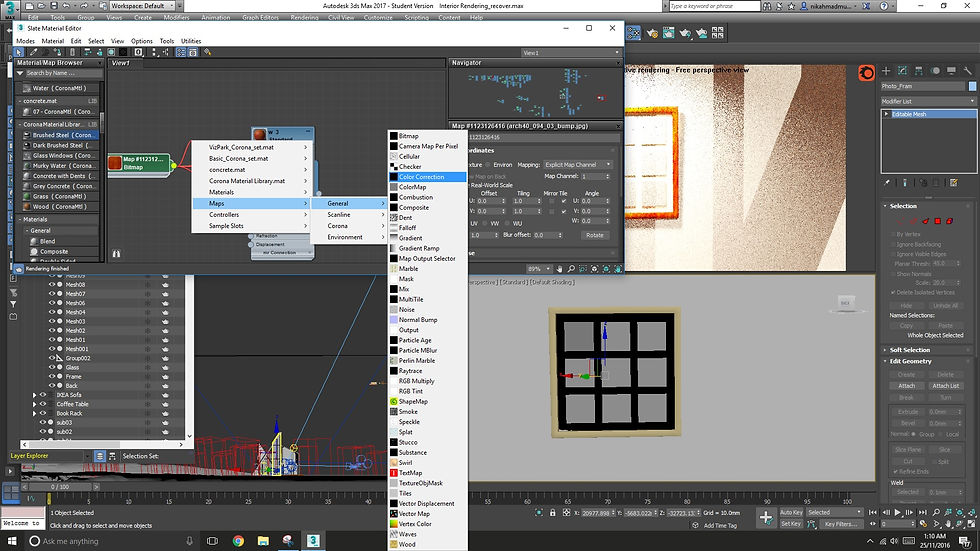Toggle visibility eye of Frame object
The width and height of the screenshot is (980, 551).
52,377
